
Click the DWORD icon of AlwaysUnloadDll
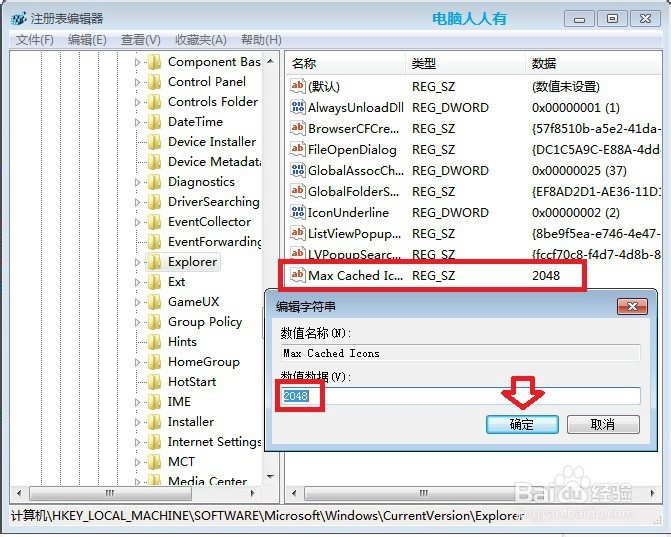[297, 107]
